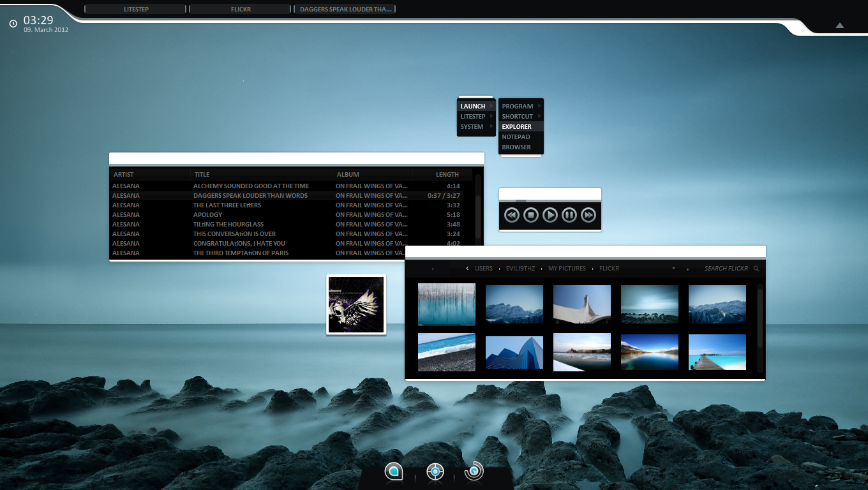Open the misty rocky seascape thumbnail
868x490 pixels.
(650, 304)
